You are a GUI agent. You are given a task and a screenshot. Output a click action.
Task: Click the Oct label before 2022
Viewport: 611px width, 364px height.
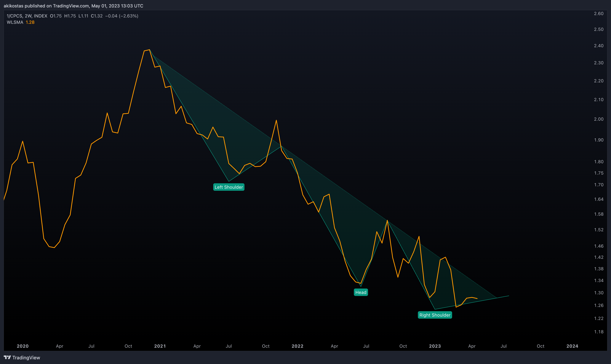click(x=266, y=346)
